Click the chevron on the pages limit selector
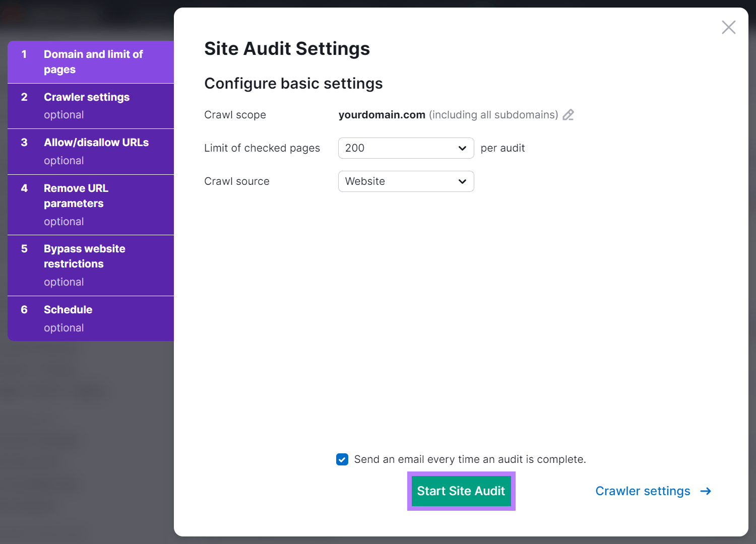The image size is (756, 544). [x=462, y=148]
